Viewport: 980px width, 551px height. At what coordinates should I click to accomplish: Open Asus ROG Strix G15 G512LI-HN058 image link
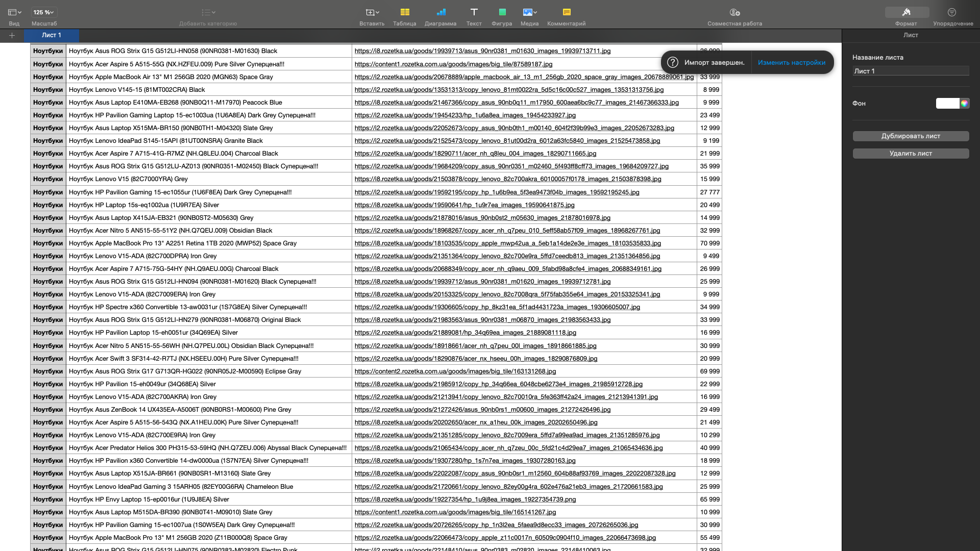482,51
